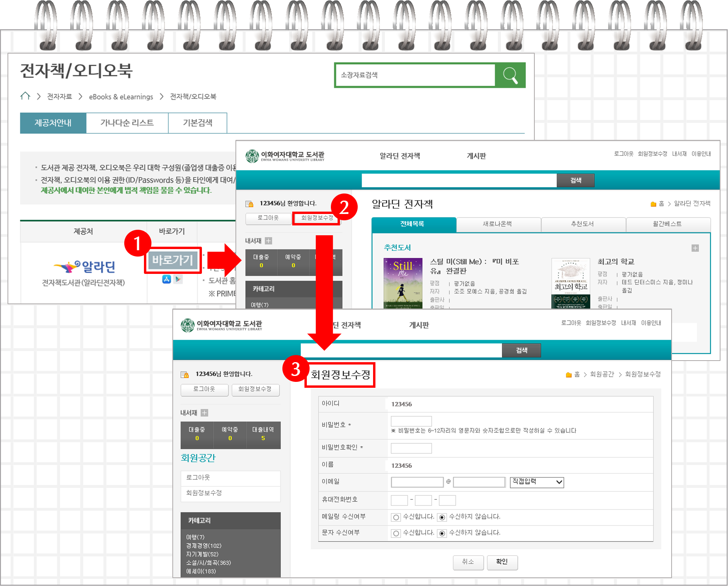The height and width of the screenshot is (586, 728).
Task: Open 회원공간 로그아웃 list item
Action: (x=231, y=478)
